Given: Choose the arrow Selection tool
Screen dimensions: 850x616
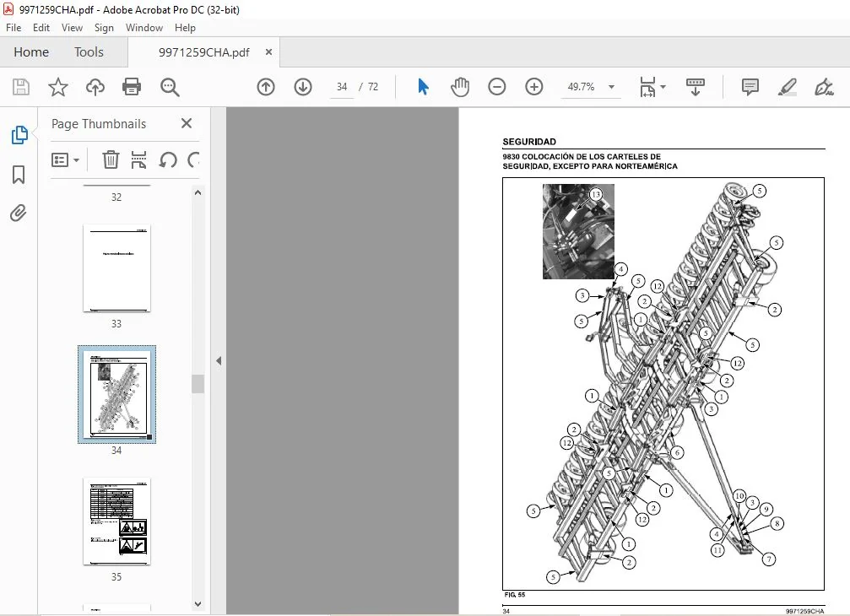Looking at the screenshot, I should [x=424, y=87].
